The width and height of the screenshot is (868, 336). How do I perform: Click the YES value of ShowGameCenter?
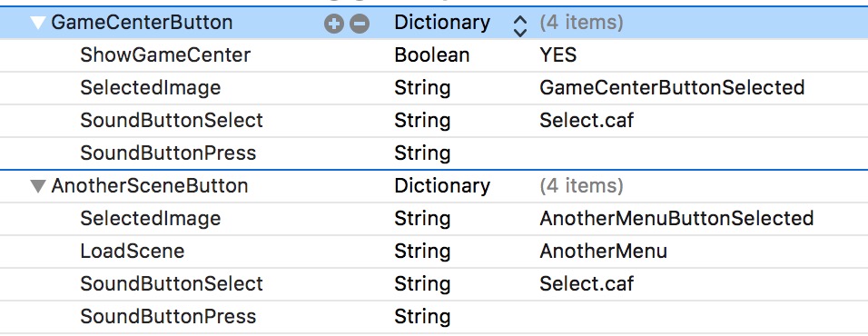[558, 55]
